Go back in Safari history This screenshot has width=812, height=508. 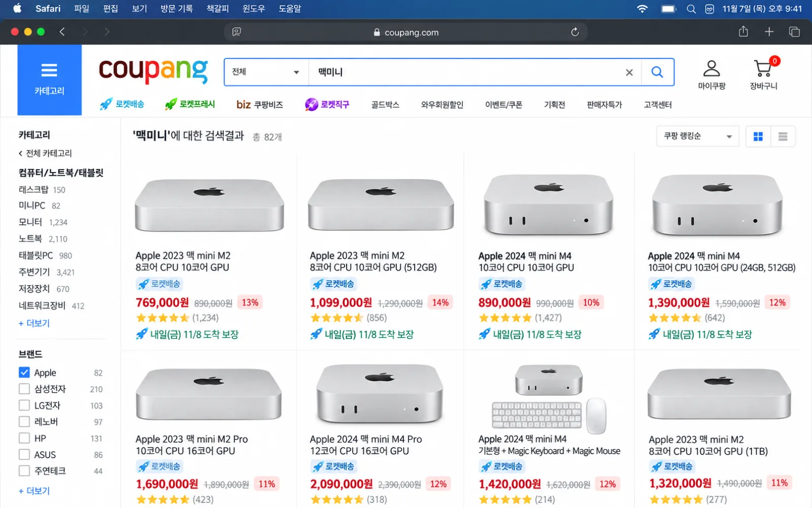[x=62, y=31]
